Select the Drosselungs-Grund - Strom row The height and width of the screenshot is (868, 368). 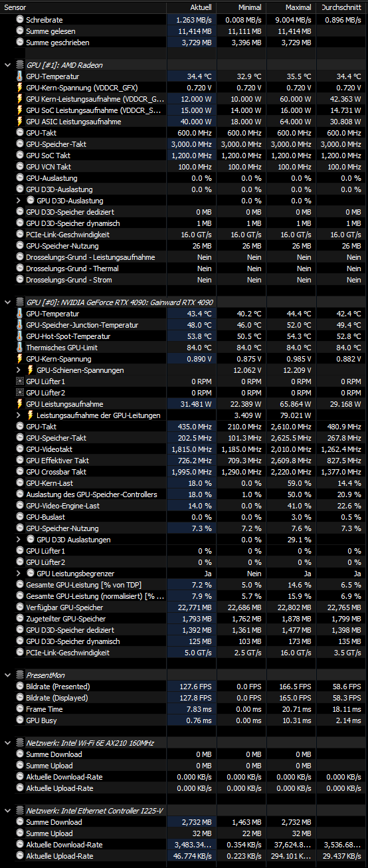[184, 280]
